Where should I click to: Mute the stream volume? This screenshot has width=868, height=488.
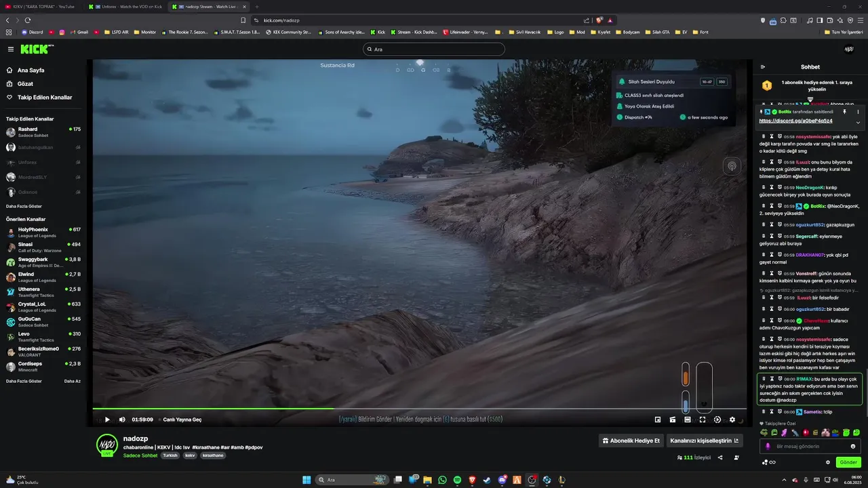click(x=122, y=420)
